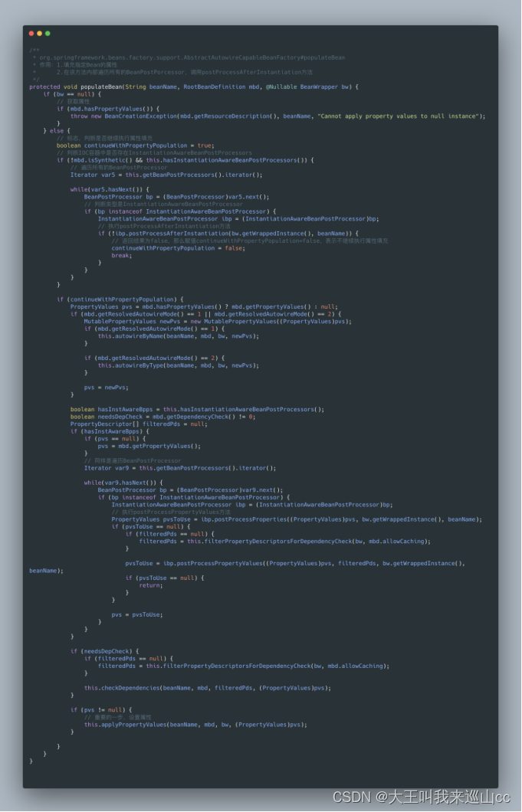Click the 'this.checkDependencies(beanName, mbd, filteredPds' line

[208, 688]
